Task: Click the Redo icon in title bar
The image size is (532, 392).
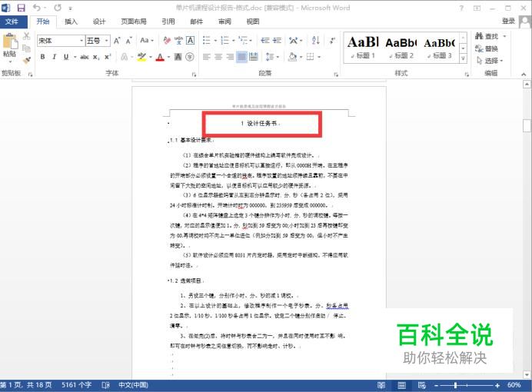Action: (58, 8)
